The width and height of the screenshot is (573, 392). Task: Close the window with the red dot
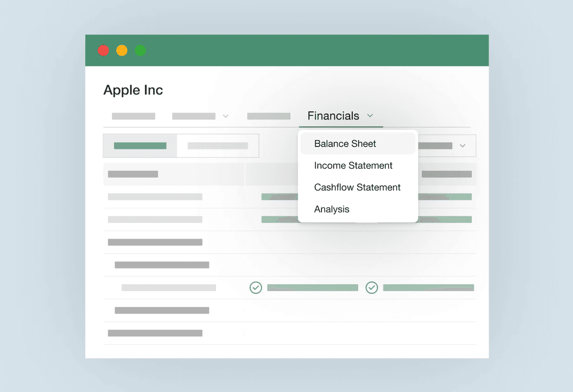[103, 50]
